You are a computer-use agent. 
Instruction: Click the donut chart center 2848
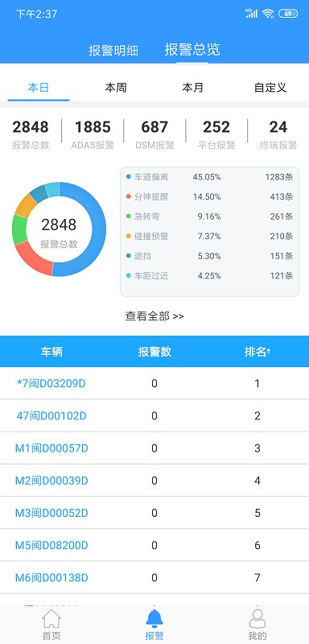click(59, 225)
